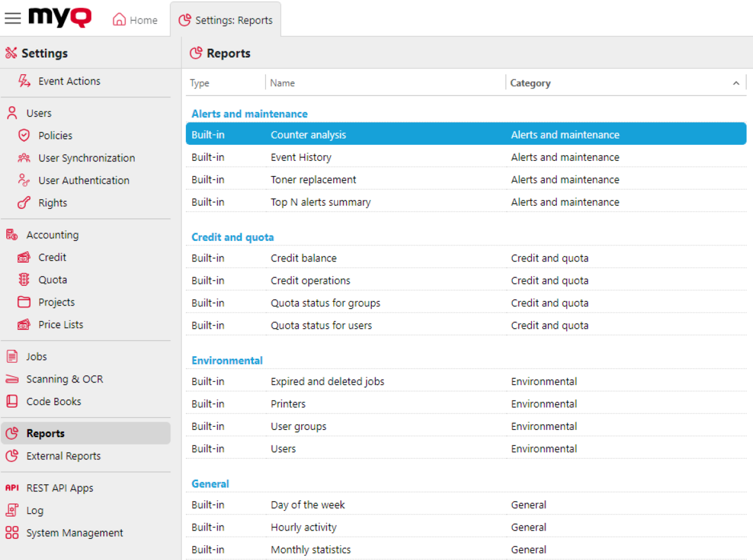Click the Category column sort chevron
The height and width of the screenshot is (560, 753).
(736, 83)
